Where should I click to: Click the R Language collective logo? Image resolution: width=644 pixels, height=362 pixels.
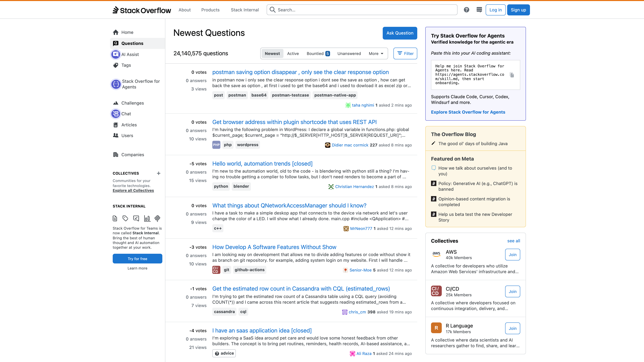click(x=436, y=328)
